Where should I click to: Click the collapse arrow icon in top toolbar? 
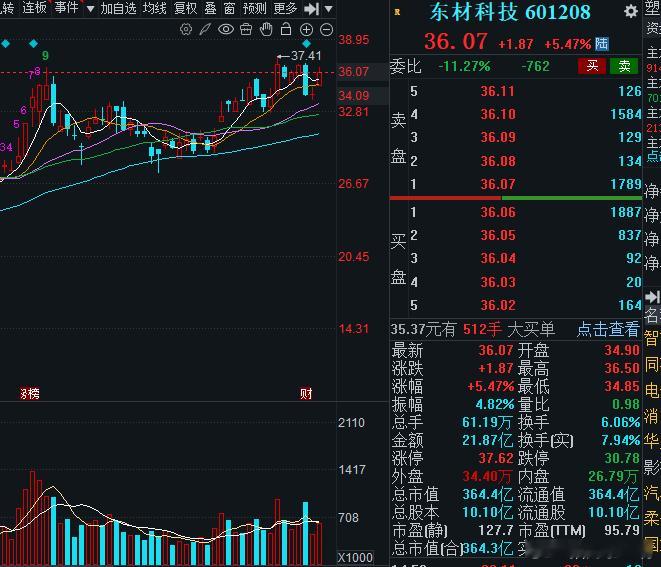[x=311, y=8]
